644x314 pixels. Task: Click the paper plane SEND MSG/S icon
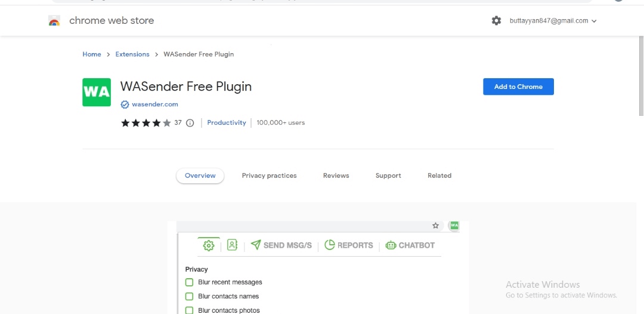[256, 245]
